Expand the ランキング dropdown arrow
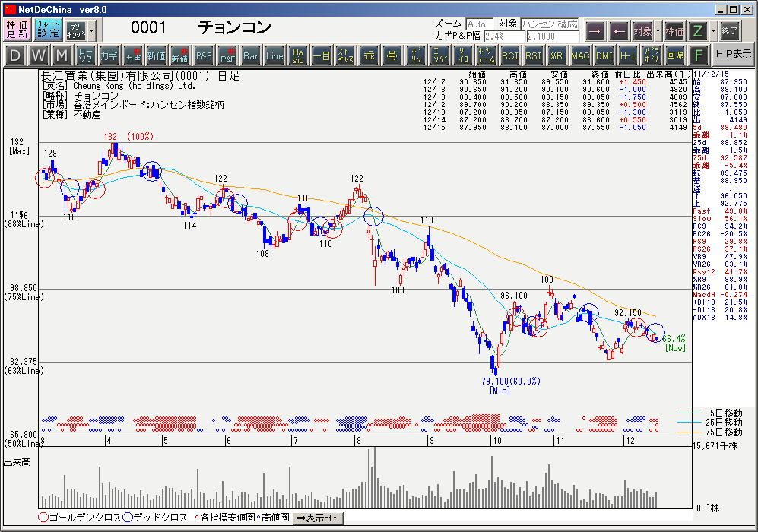Image resolution: width=758 pixels, height=532 pixels. (x=92, y=30)
